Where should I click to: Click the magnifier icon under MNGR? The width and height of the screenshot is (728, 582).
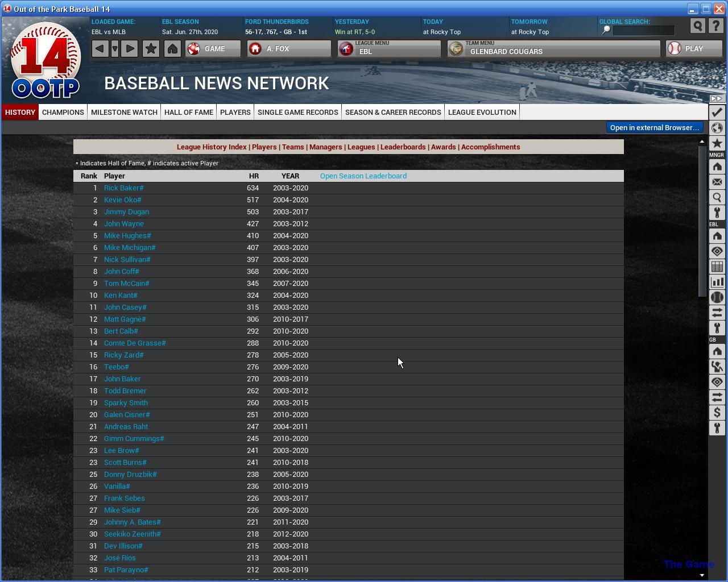pyautogui.click(x=717, y=197)
